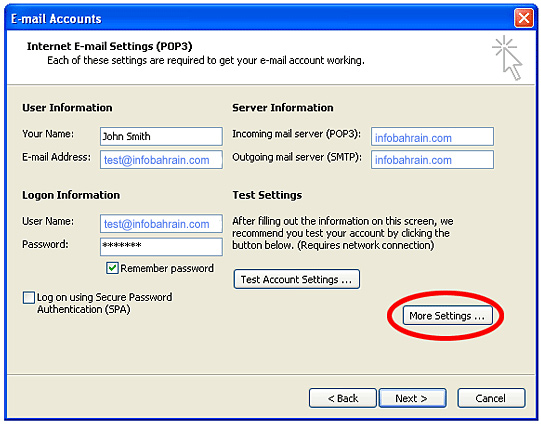Screen dimensions: 541x427
Task: Continue with the Next button
Action: pyautogui.click(x=412, y=398)
